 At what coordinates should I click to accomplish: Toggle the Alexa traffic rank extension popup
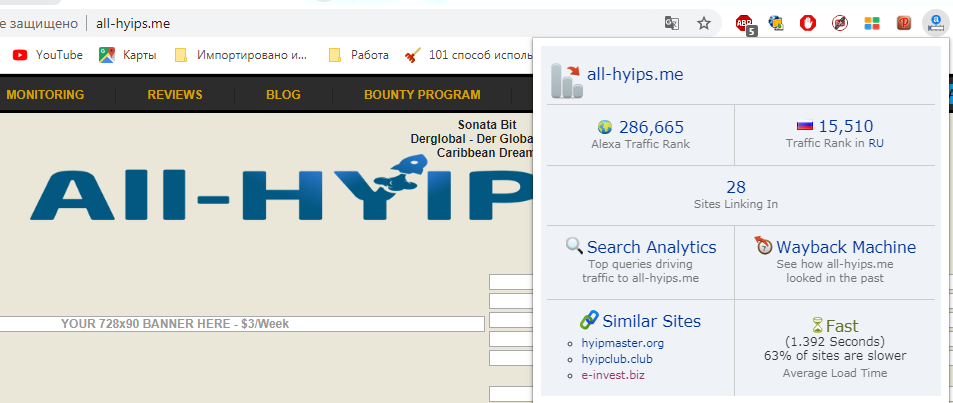pyautogui.click(x=936, y=23)
